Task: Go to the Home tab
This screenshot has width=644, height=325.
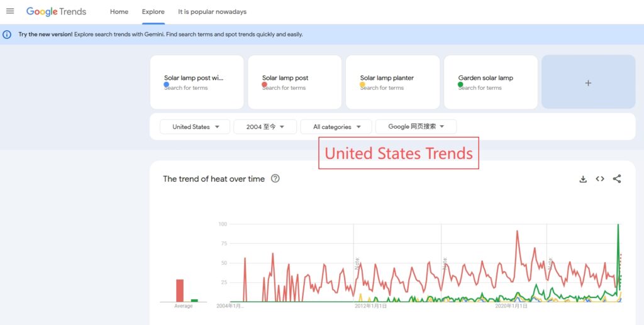Action: [x=119, y=12]
